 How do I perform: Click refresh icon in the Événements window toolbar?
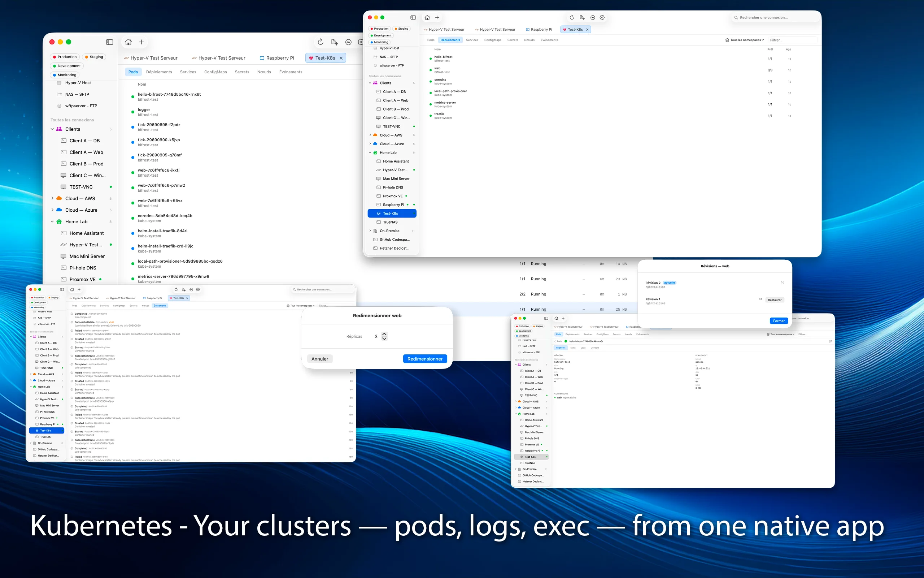pos(176,289)
